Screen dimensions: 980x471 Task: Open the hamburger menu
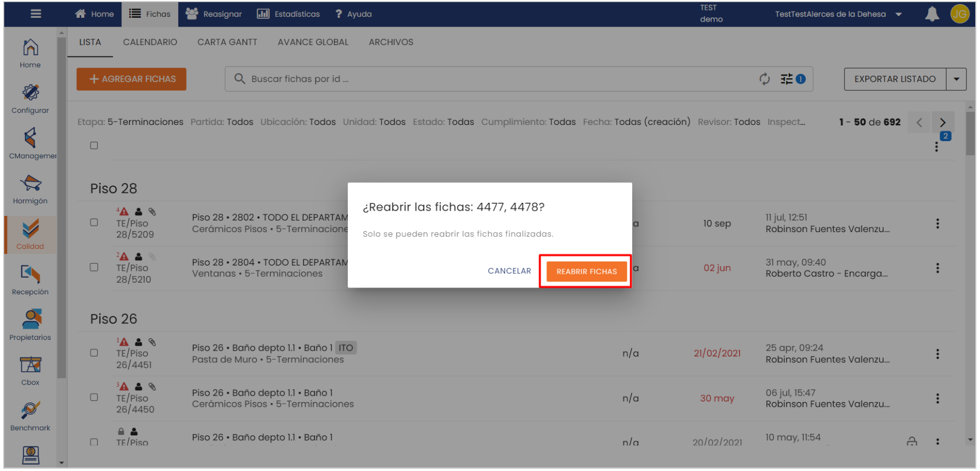[x=36, y=14]
